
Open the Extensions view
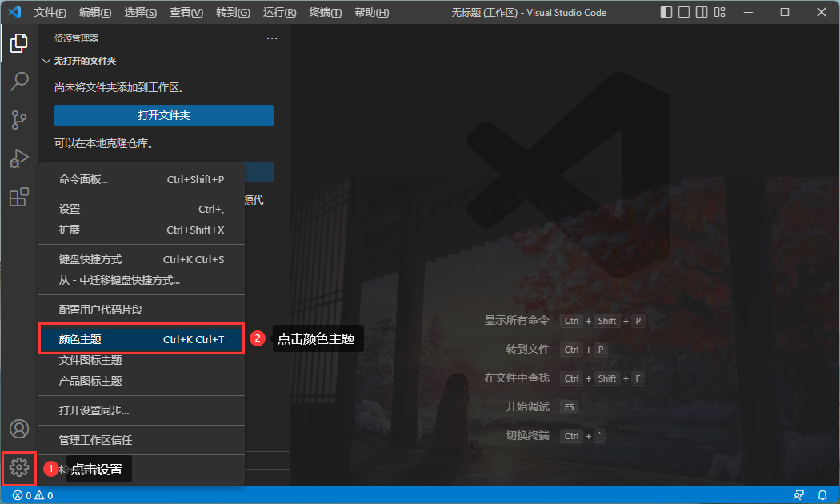[x=18, y=196]
